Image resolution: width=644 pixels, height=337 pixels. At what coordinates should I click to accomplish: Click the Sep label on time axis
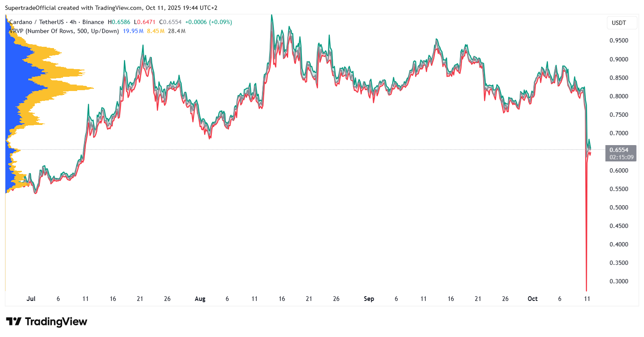click(369, 299)
